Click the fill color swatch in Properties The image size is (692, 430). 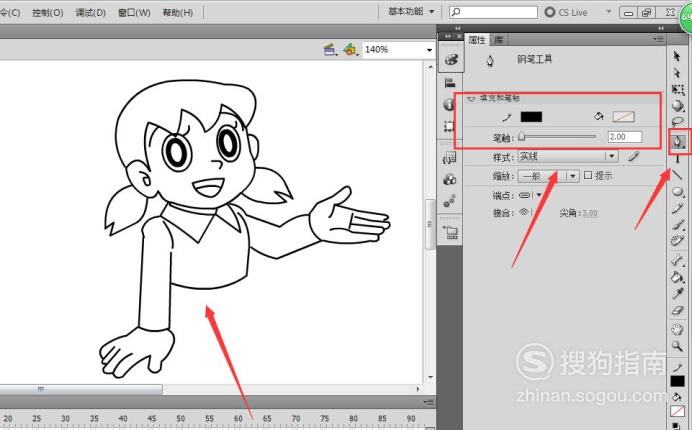click(624, 117)
